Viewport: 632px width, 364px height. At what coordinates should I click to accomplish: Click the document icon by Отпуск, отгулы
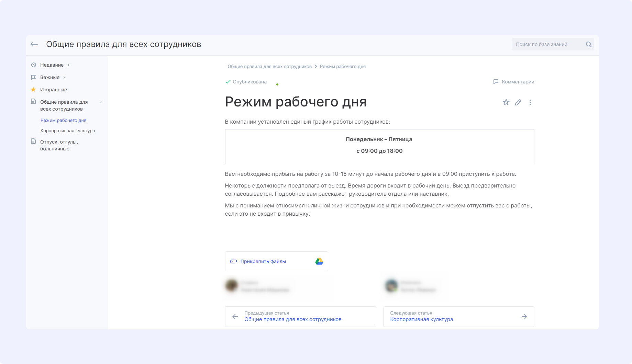[33, 141]
